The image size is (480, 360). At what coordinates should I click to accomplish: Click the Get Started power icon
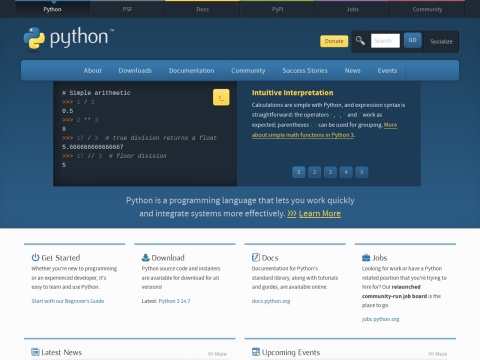(x=35, y=257)
